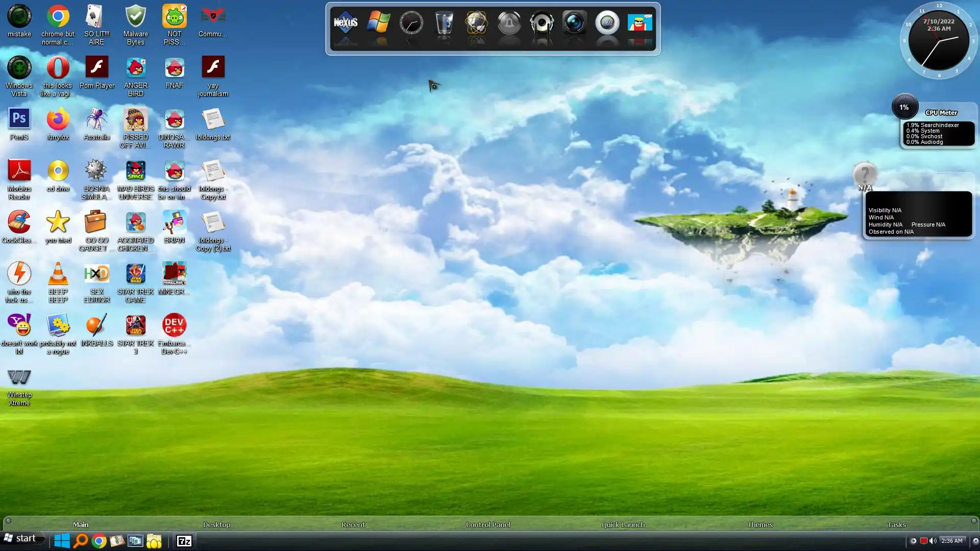980x551 pixels.
Task: Click the bell notification dock icon
Action: (x=509, y=23)
